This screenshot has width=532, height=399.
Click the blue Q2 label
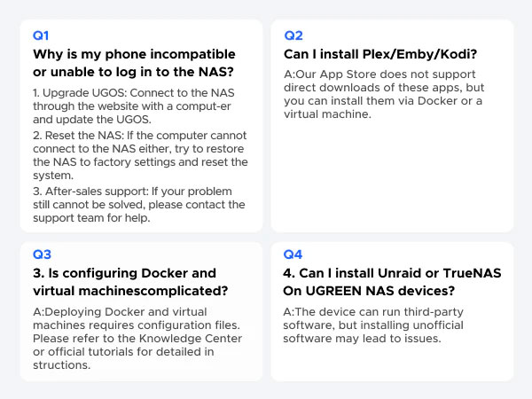pos(293,35)
